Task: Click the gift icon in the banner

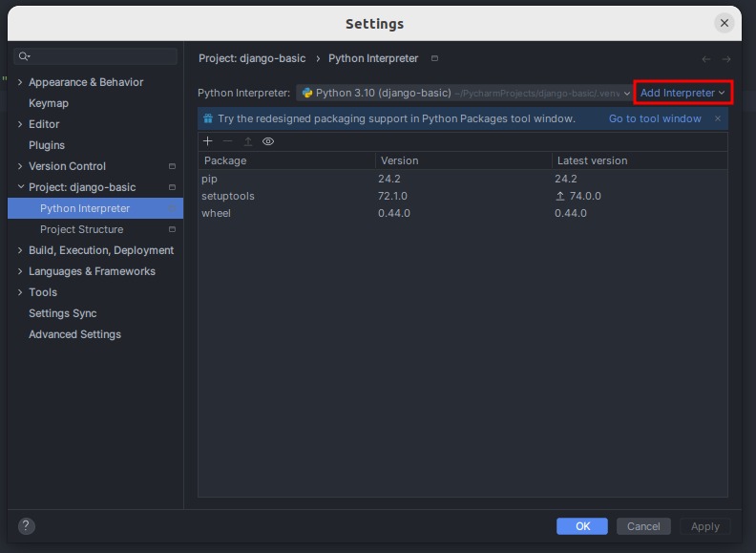Action: click(208, 118)
